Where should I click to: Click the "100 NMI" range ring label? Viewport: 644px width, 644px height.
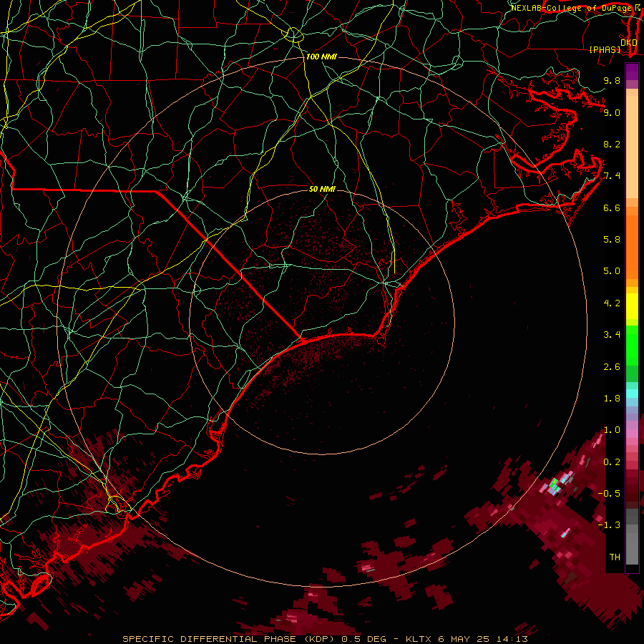click(x=321, y=57)
